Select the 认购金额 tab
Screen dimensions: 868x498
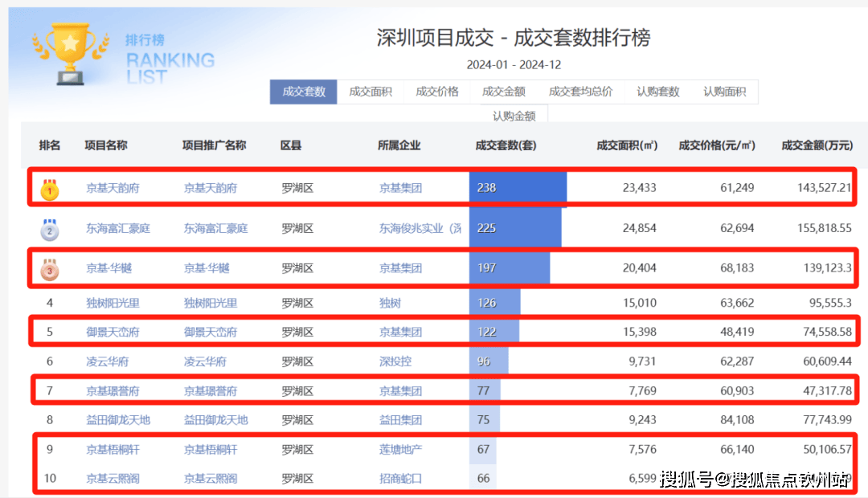(x=514, y=116)
